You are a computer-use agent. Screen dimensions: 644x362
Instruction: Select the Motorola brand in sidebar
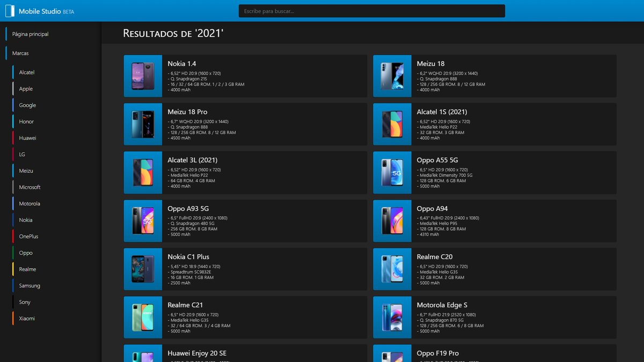(30, 204)
